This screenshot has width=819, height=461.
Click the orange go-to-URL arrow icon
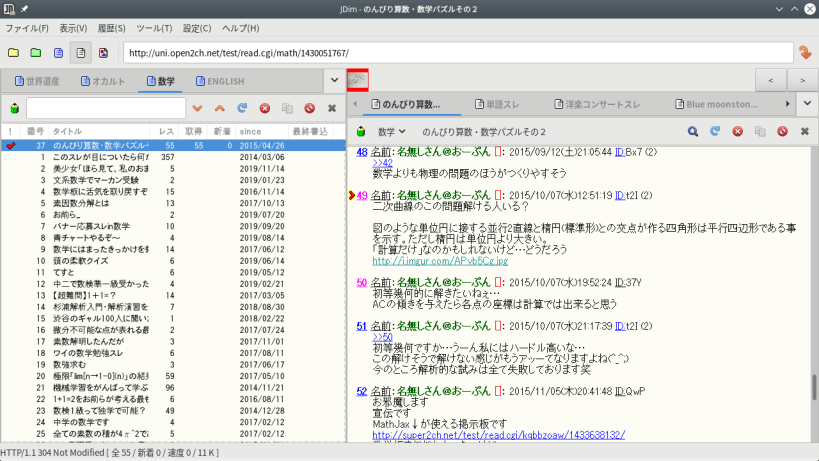tap(805, 52)
